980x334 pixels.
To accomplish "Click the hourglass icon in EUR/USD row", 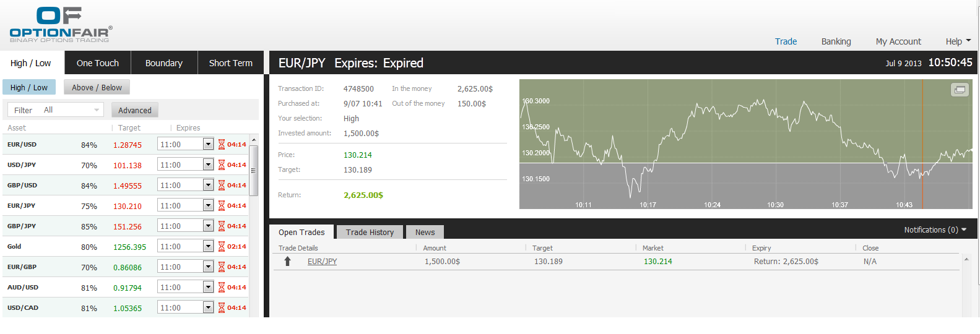I will (x=221, y=145).
